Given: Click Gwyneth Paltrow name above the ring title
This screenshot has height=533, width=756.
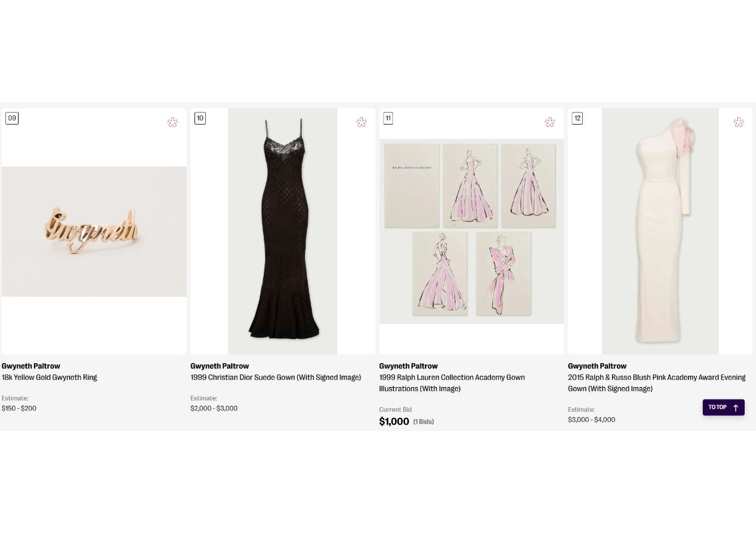Looking at the screenshot, I should 31,366.
